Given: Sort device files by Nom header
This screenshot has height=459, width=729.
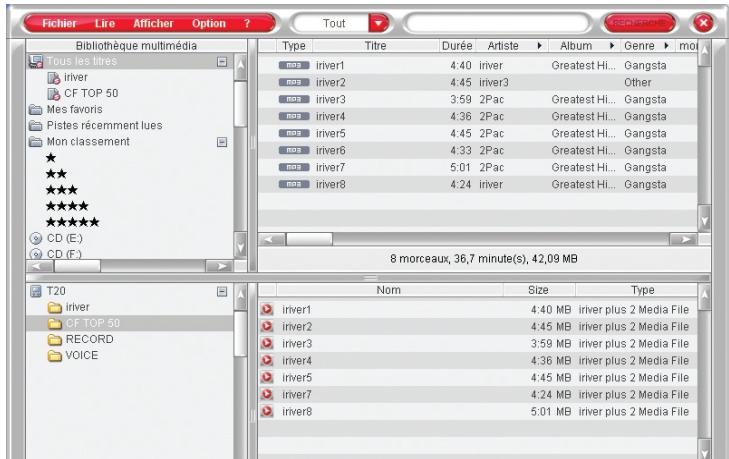Looking at the screenshot, I should 390,290.
